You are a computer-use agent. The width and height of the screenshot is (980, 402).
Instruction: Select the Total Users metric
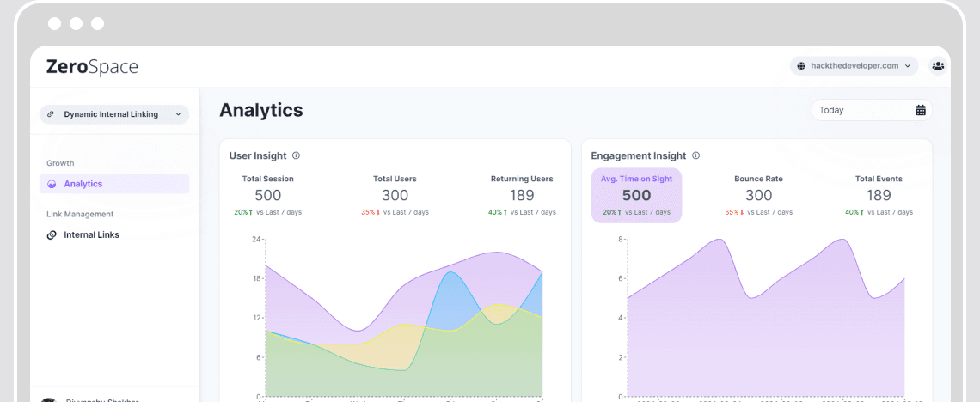(395, 195)
